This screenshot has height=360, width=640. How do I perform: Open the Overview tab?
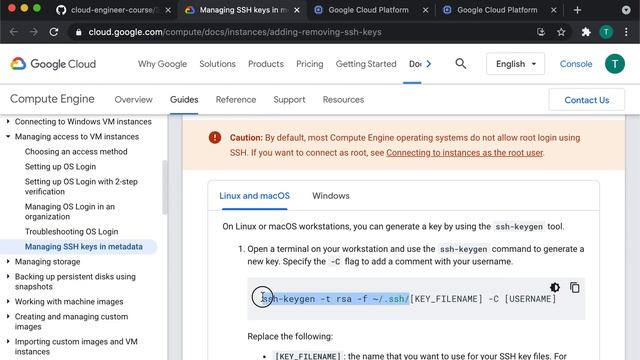pyautogui.click(x=133, y=100)
